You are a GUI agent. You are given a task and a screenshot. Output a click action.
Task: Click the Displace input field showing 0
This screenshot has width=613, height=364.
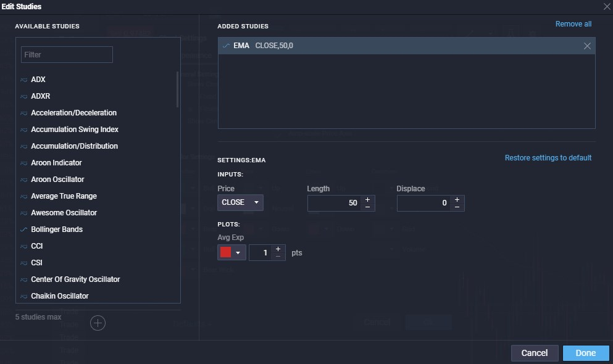tap(425, 203)
